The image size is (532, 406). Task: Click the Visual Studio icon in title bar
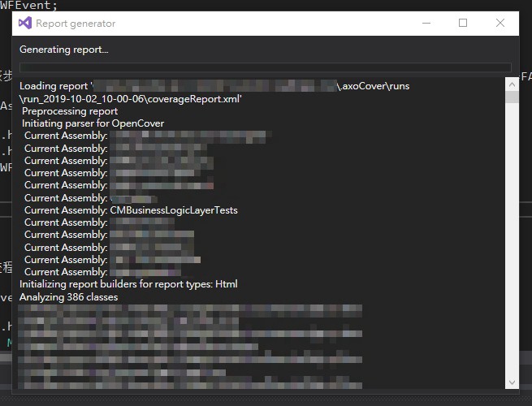tap(24, 24)
